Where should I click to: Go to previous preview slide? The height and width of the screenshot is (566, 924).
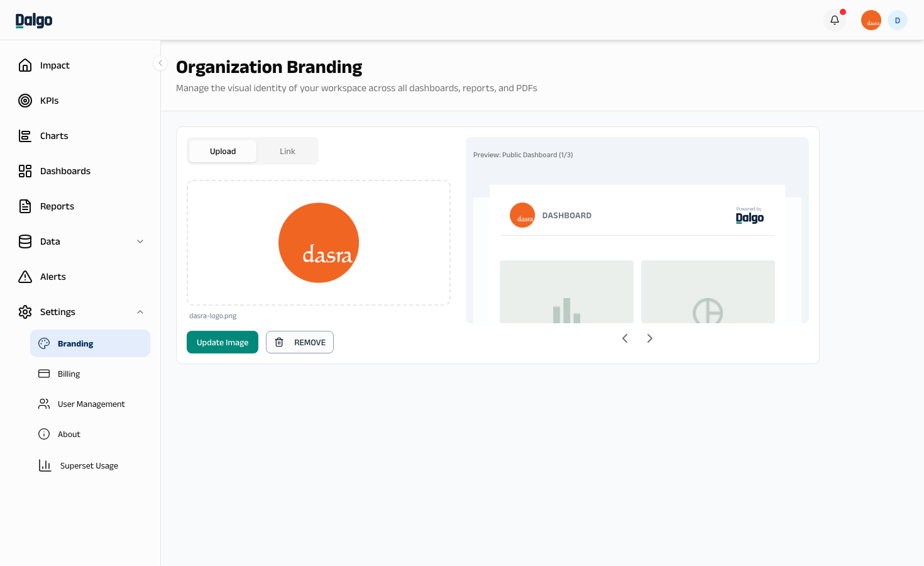pyautogui.click(x=625, y=338)
